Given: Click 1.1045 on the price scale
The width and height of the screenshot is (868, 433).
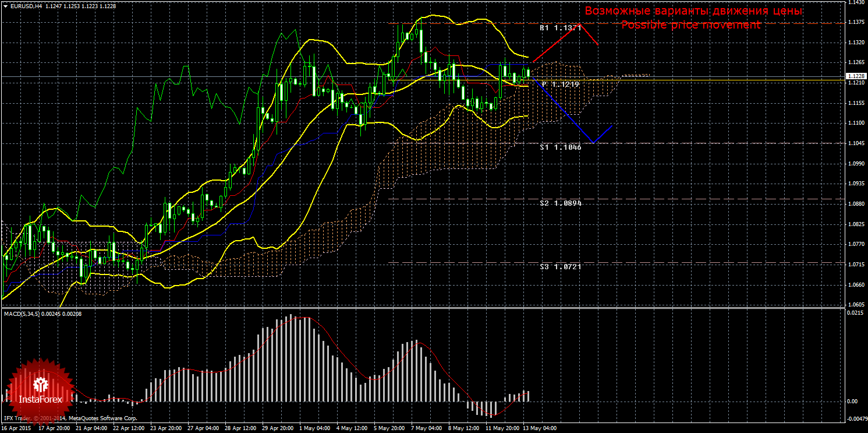Looking at the screenshot, I should (855, 143).
